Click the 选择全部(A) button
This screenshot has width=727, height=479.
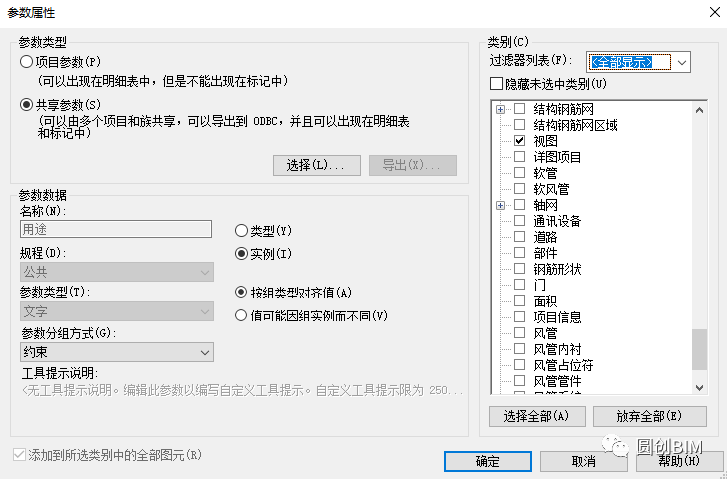(536, 416)
